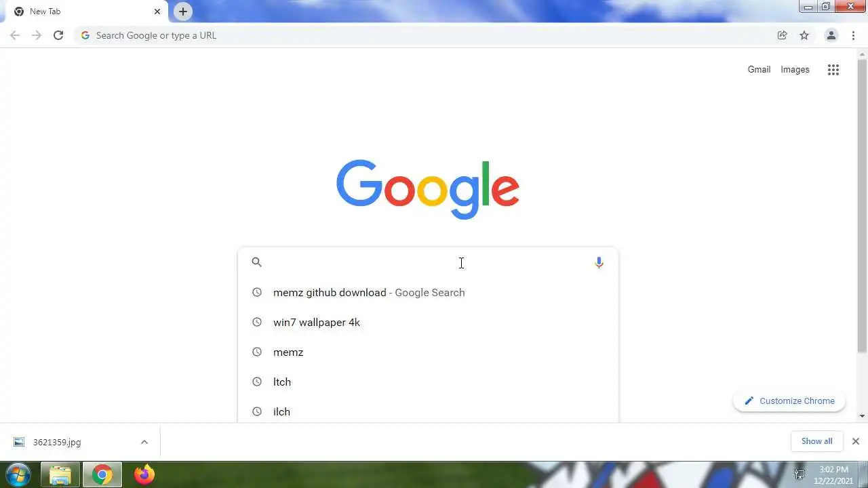Click the Customize Chrome button
This screenshot has height=488, width=868.
(x=789, y=401)
